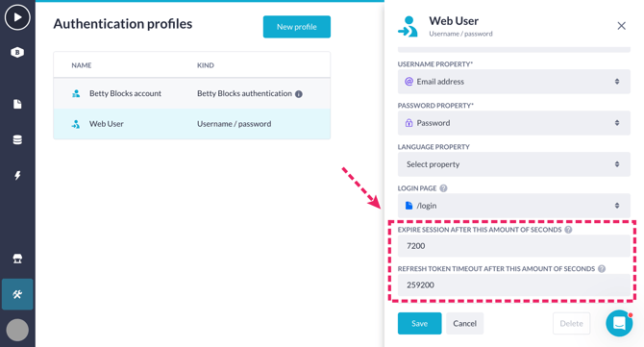Open the data models database icon
644x347 pixels.
coord(17,139)
